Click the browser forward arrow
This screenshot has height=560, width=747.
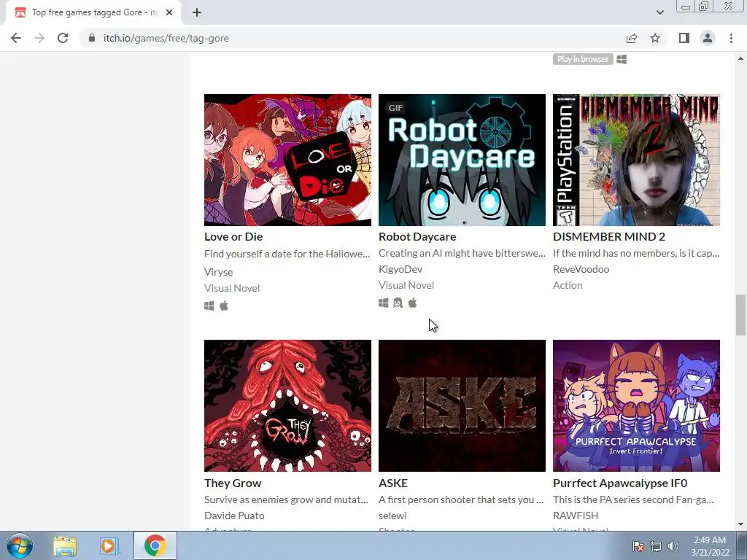click(39, 38)
